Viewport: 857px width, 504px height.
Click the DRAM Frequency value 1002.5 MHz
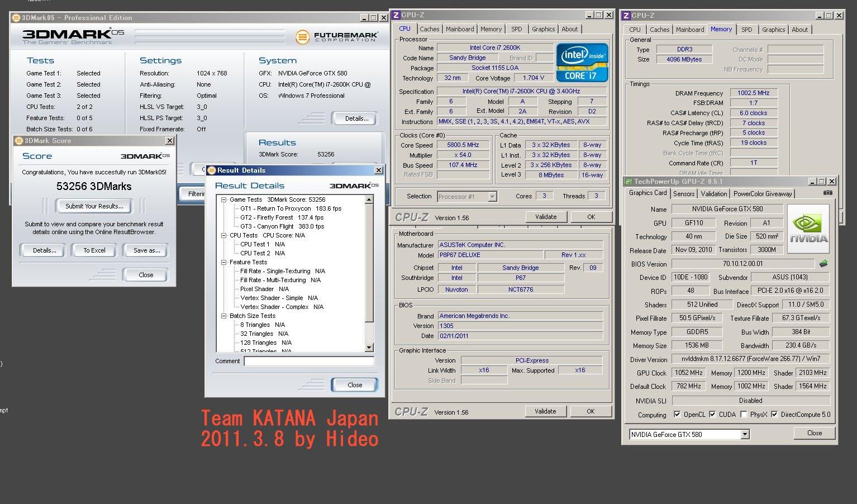point(753,93)
